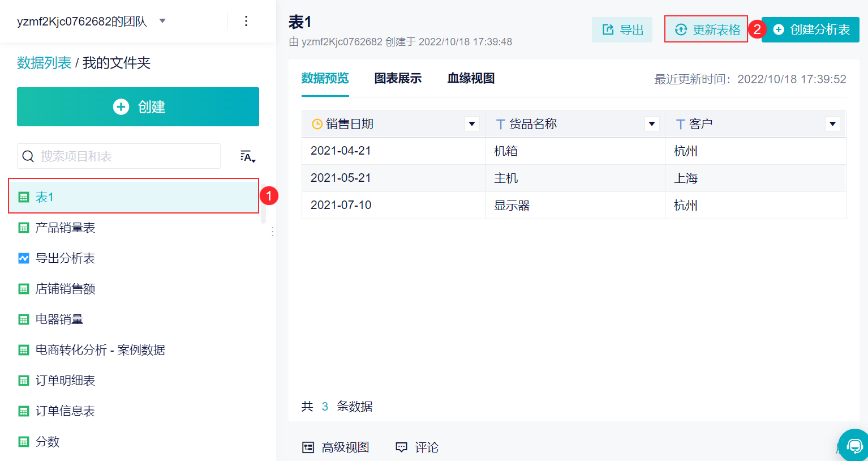The height and width of the screenshot is (461, 868).
Task: Open the 评论 comments panel
Action: point(417,447)
